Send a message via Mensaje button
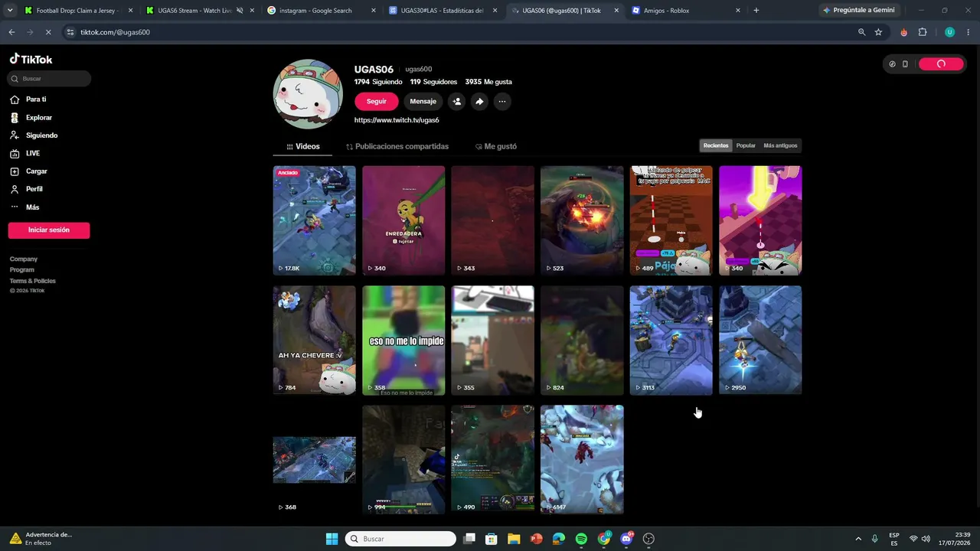The image size is (980, 551). pos(423,102)
